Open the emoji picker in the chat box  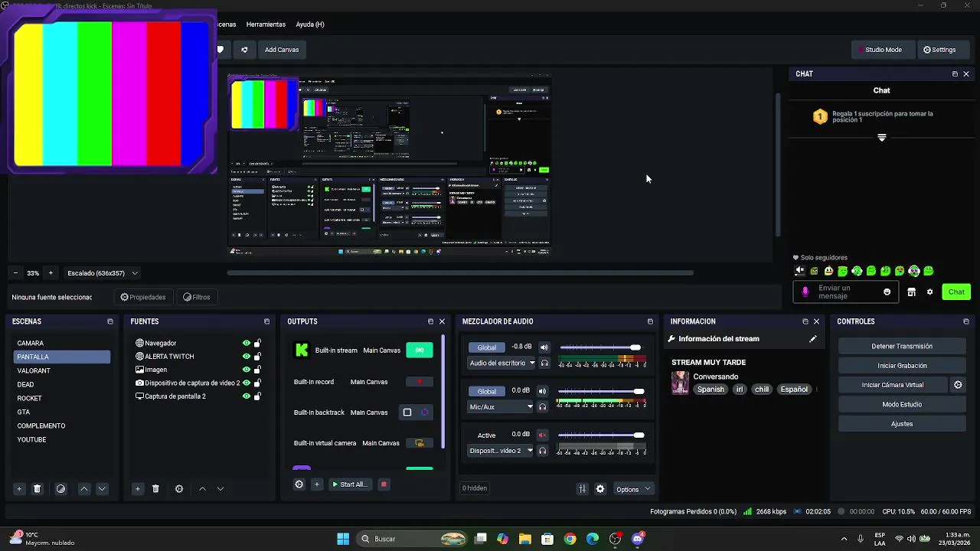[887, 292]
